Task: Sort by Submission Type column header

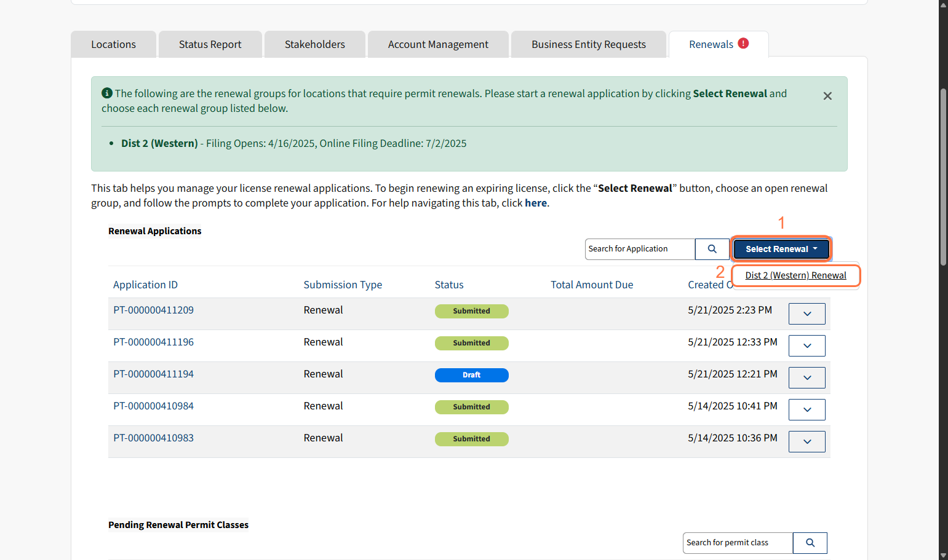Action: pos(343,285)
